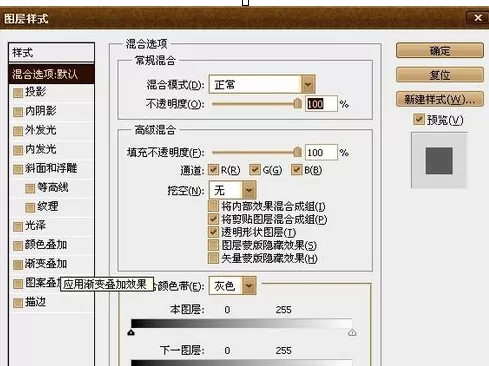489x366 pixels.
Task: Open the 混合模式 dropdown showing 正常
Action: coord(262,84)
